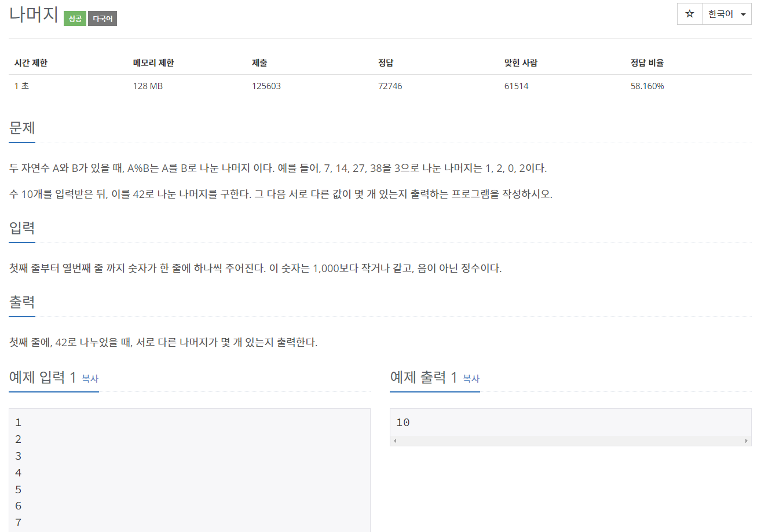Click the sentence starting 수 10개를 입력받은 뒤
The width and height of the screenshot is (772, 532).
[281, 194]
